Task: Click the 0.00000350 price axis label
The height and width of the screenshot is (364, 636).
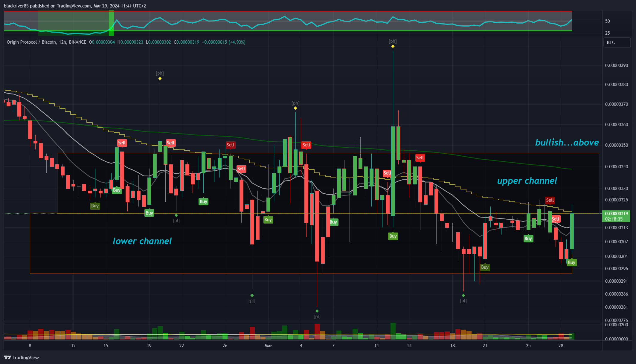Action: [x=617, y=145]
